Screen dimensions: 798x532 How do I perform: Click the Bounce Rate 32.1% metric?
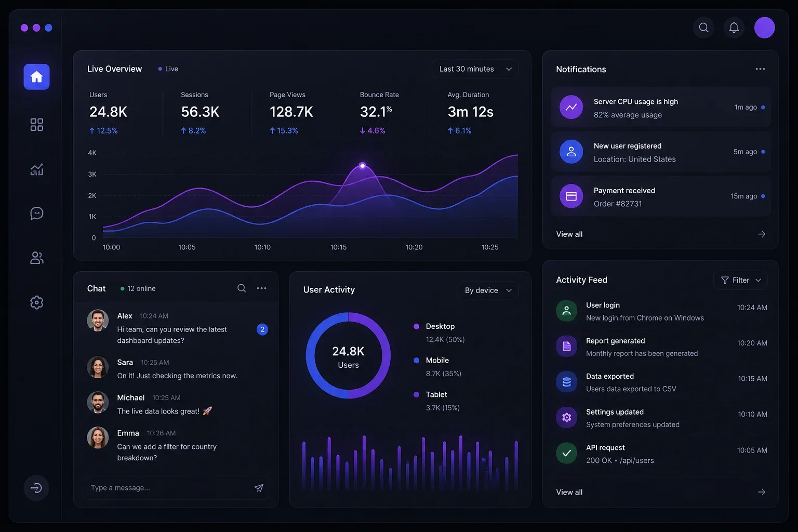[x=379, y=112]
